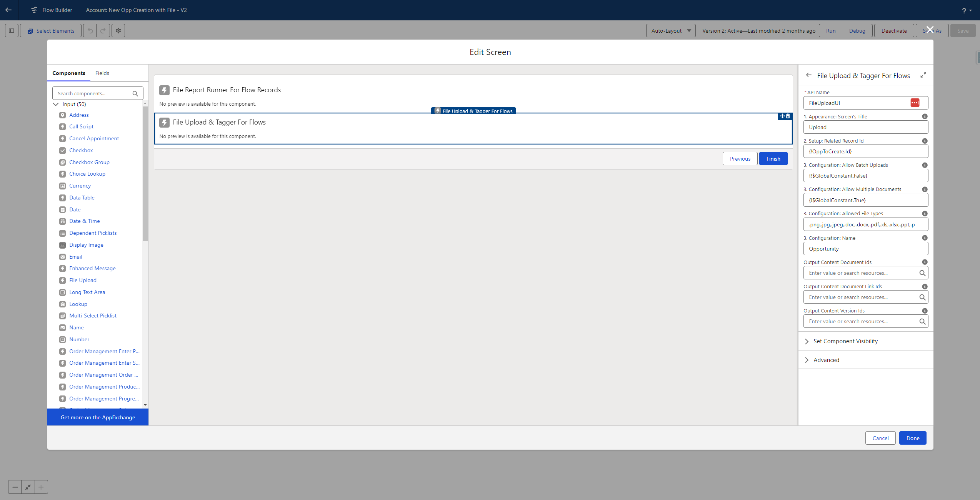Switch to the Fields tab

point(102,73)
